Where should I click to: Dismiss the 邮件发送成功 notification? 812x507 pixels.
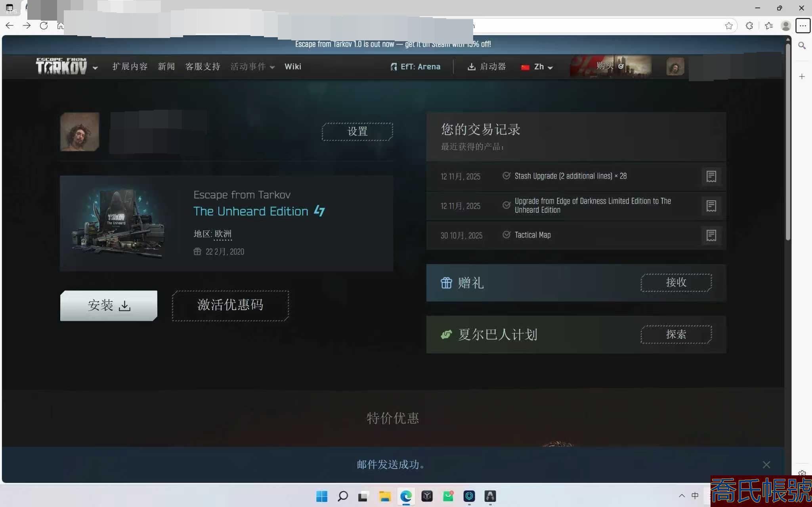coord(766,465)
